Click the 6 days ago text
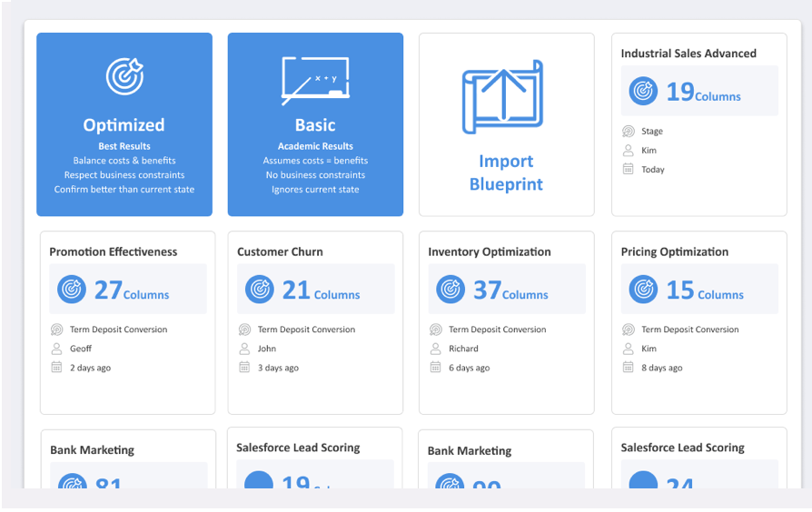This screenshot has height=512, width=812. [470, 368]
